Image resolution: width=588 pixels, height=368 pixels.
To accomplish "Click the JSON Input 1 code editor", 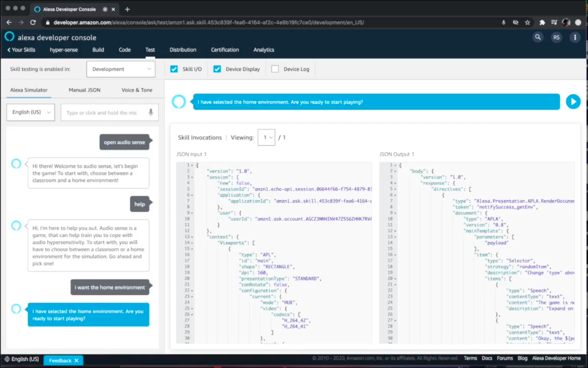I will (274, 253).
